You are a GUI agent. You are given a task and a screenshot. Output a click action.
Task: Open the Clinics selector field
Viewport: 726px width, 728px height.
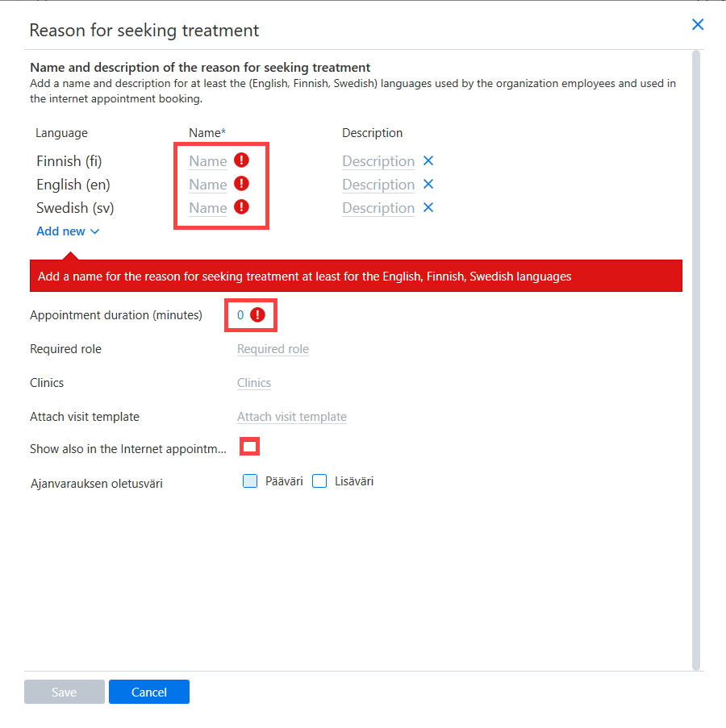tap(253, 383)
